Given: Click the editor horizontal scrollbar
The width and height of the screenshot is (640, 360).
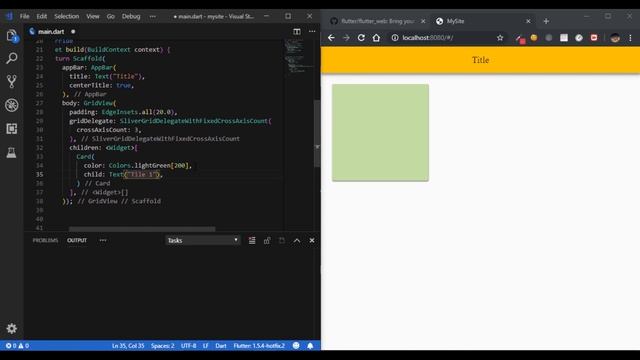Looking at the screenshot, I should pos(142,229).
